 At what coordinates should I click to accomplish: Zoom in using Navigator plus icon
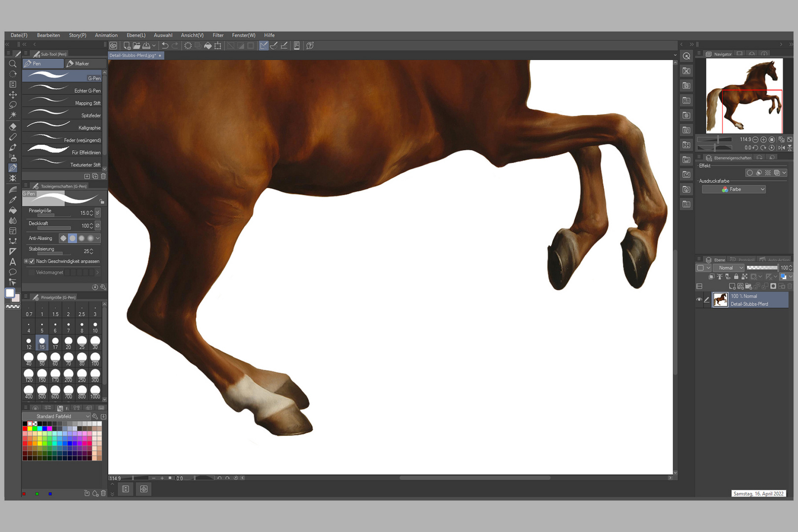pos(764,139)
